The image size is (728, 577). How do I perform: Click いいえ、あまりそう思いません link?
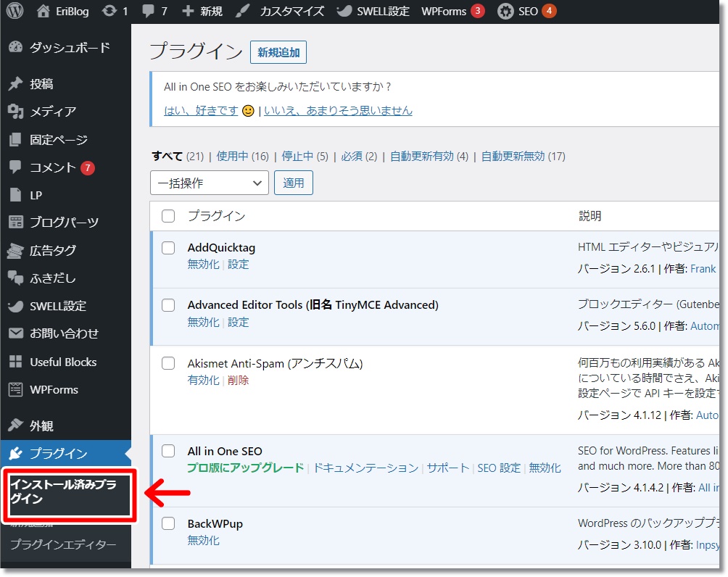tap(338, 110)
